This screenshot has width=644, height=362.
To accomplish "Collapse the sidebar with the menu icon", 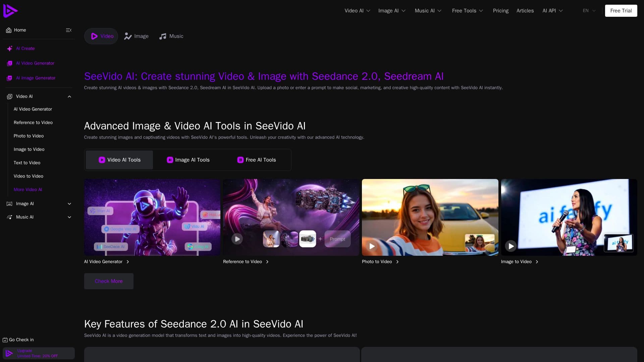I will click(69, 30).
